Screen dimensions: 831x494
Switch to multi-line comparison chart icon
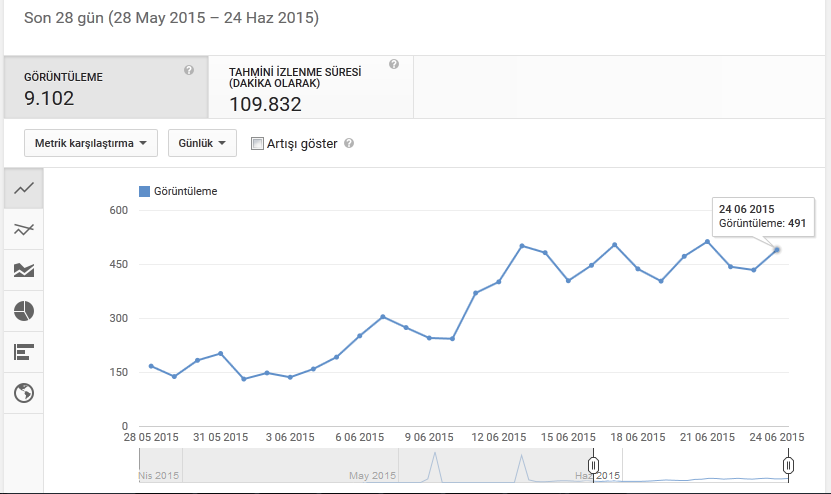click(x=24, y=229)
